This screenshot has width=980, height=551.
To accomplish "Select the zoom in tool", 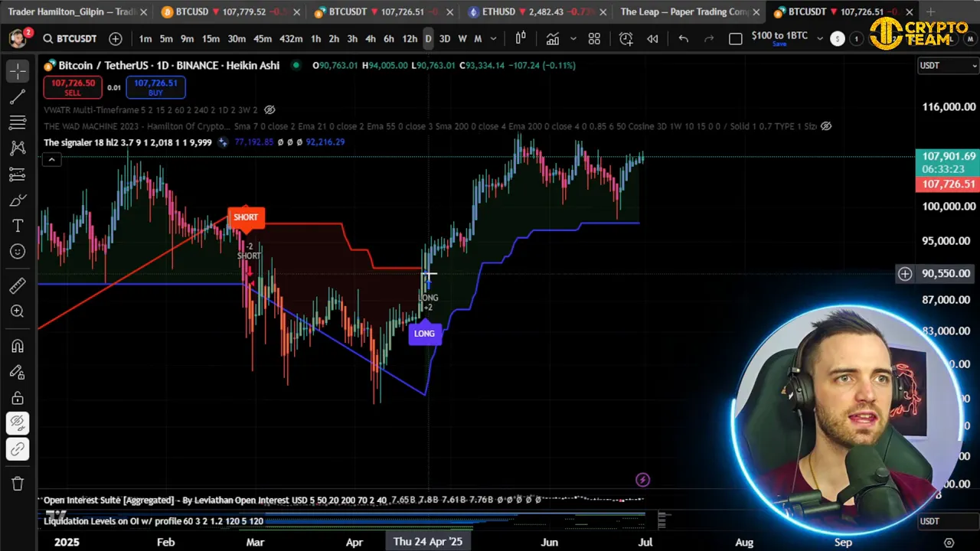I will [18, 311].
